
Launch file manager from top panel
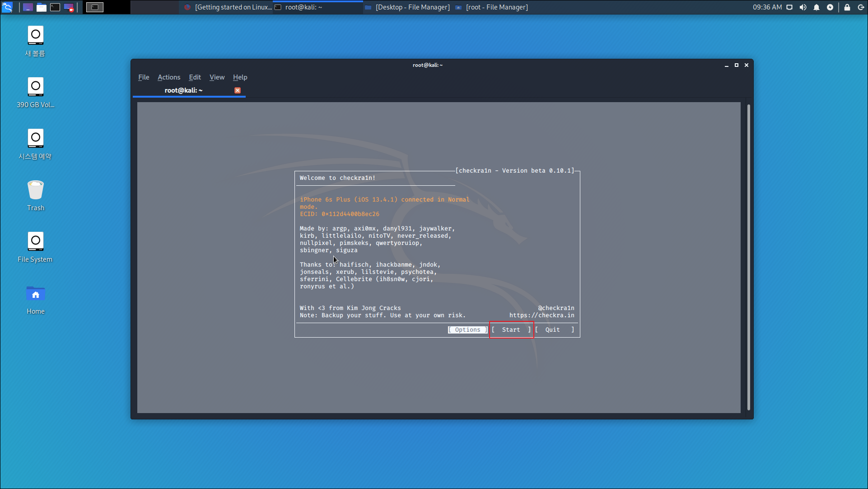pos(42,7)
